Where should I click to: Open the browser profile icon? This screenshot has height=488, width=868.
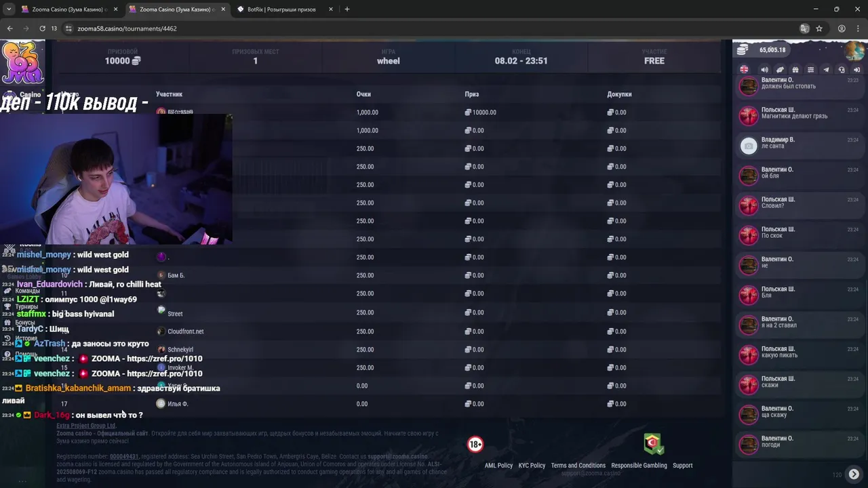click(x=842, y=28)
